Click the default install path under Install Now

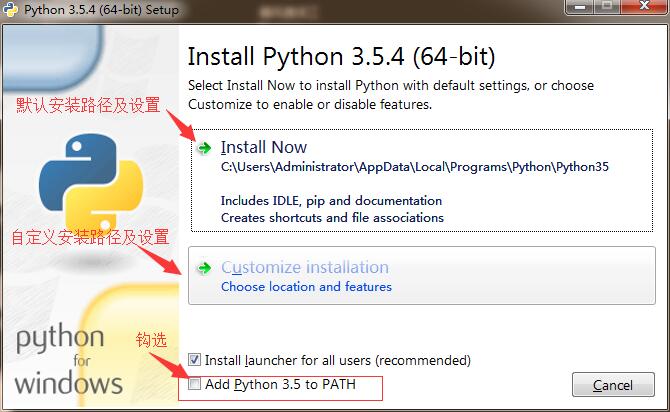point(414,167)
